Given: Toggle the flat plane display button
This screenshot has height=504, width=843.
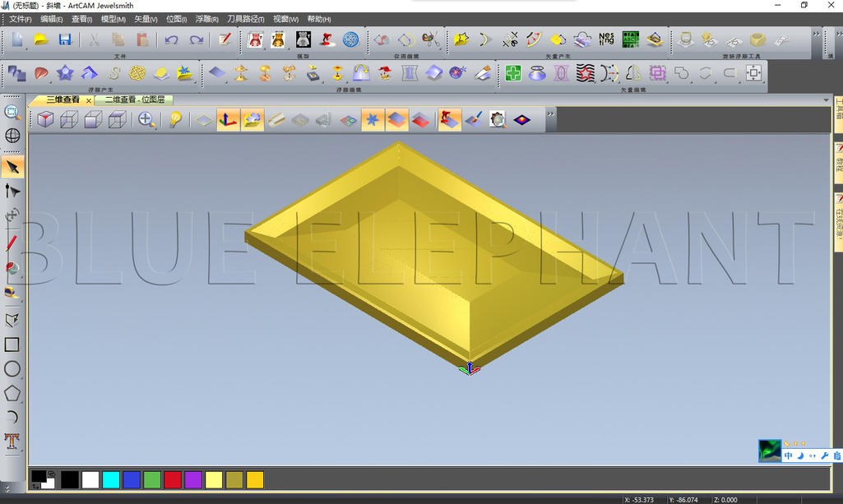Looking at the screenshot, I should (204, 119).
